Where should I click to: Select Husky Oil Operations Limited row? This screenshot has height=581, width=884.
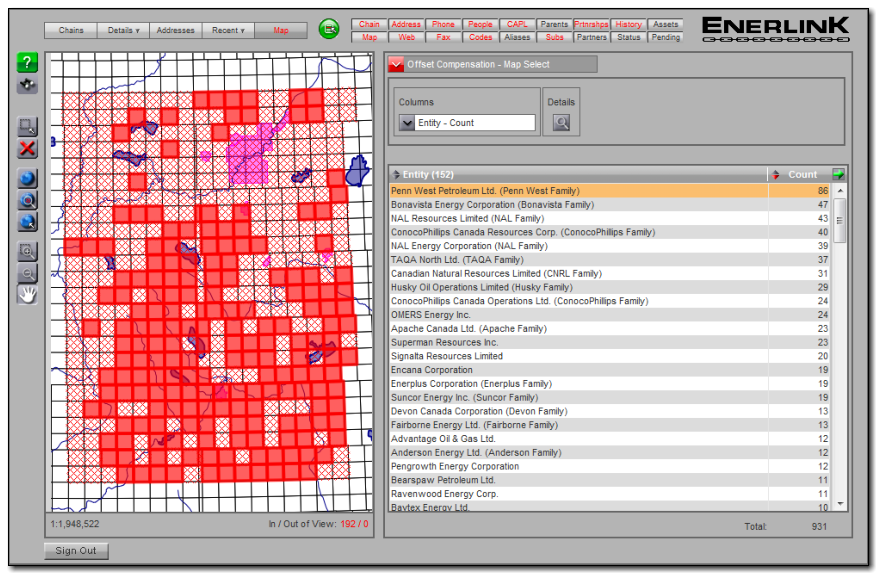[611, 287]
